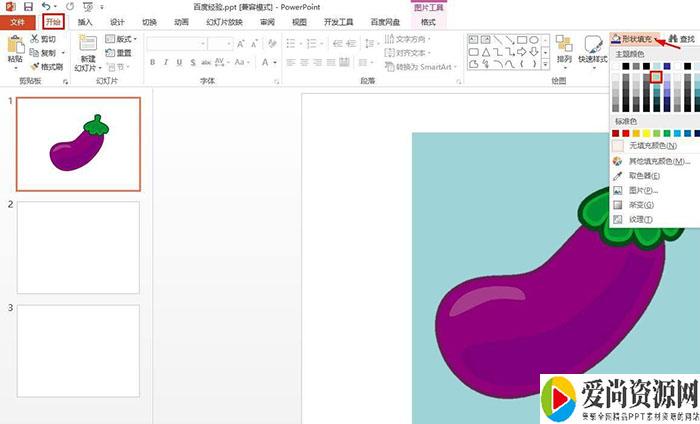
Task: Toggle Bold formatting
Action: [x=152, y=62]
